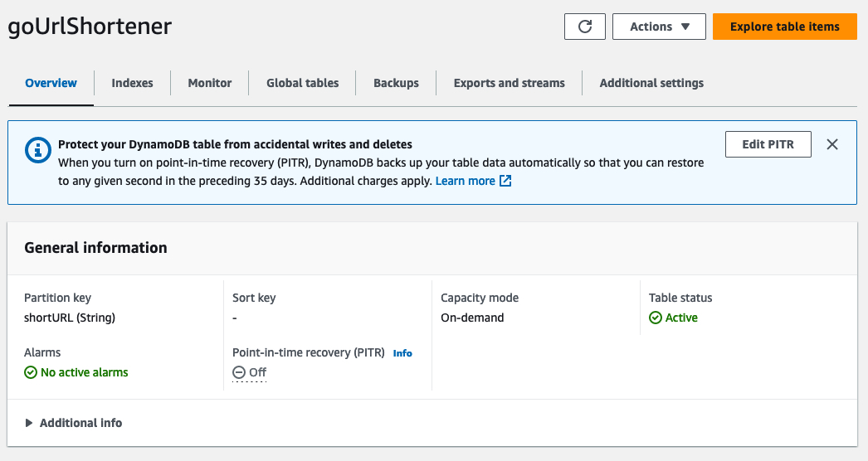Click the No active alarms status
Screen dimensions: 868x461
coord(84,372)
